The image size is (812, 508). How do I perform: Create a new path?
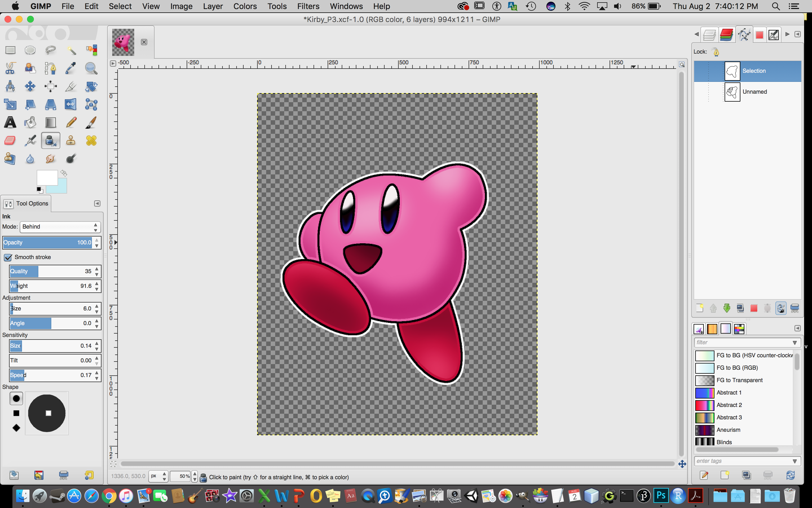(700, 308)
